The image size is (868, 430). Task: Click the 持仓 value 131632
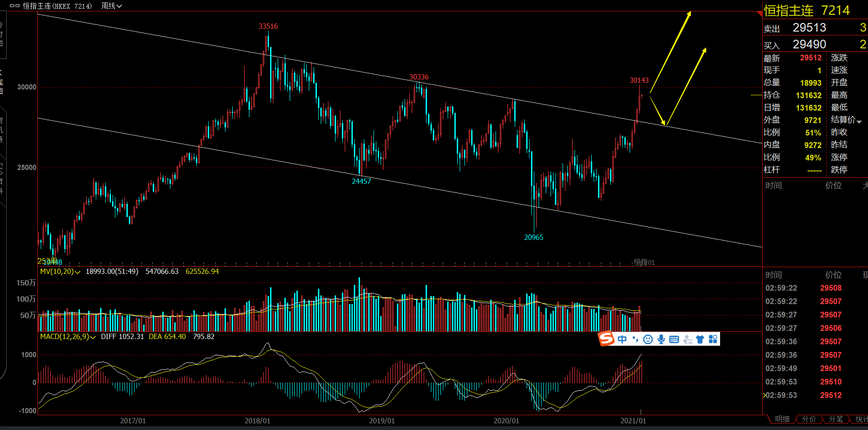[809, 95]
